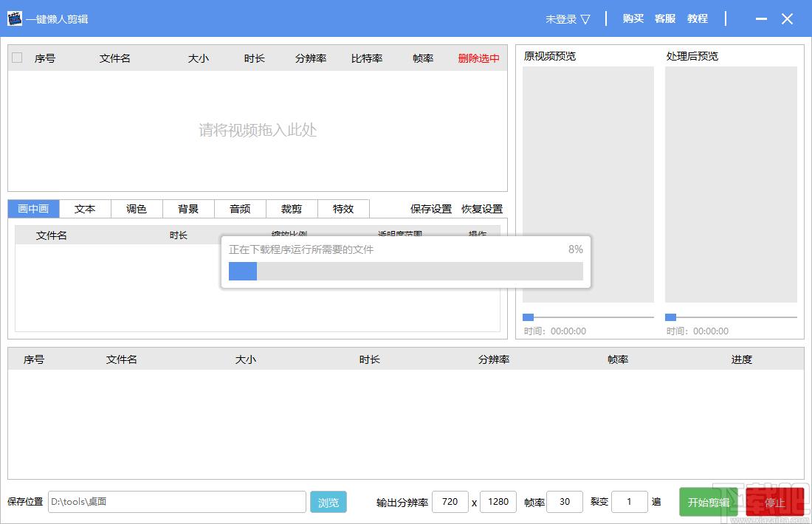The height and width of the screenshot is (524, 812).
Task: Click the green 开始剪辑 button
Action: click(x=709, y=503)
